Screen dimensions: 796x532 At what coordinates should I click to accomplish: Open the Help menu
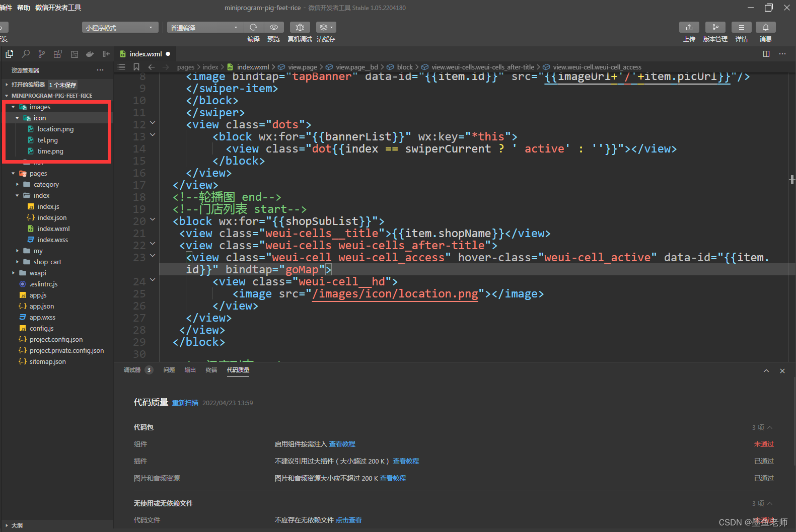[24, 8]
